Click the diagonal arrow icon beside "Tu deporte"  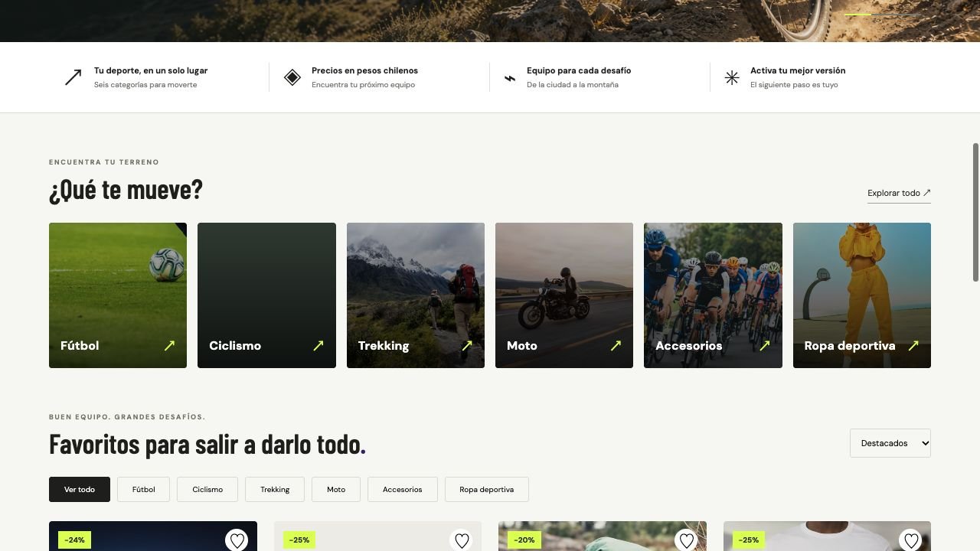coord(73,77)
